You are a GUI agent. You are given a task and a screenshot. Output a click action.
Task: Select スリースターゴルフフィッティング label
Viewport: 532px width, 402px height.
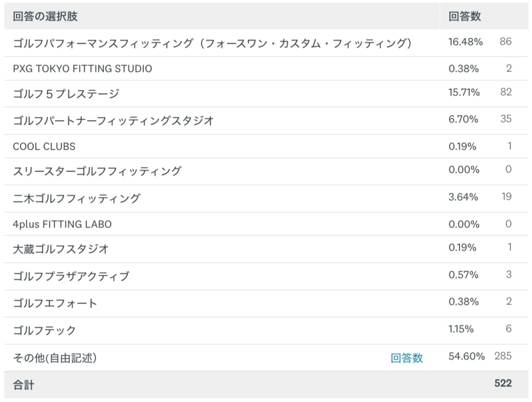[x=97, y=171]
